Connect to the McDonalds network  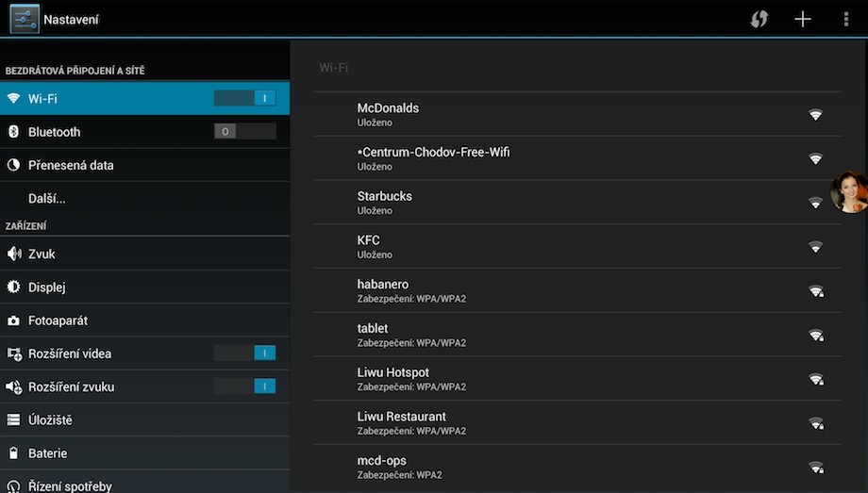click(577, 114)
